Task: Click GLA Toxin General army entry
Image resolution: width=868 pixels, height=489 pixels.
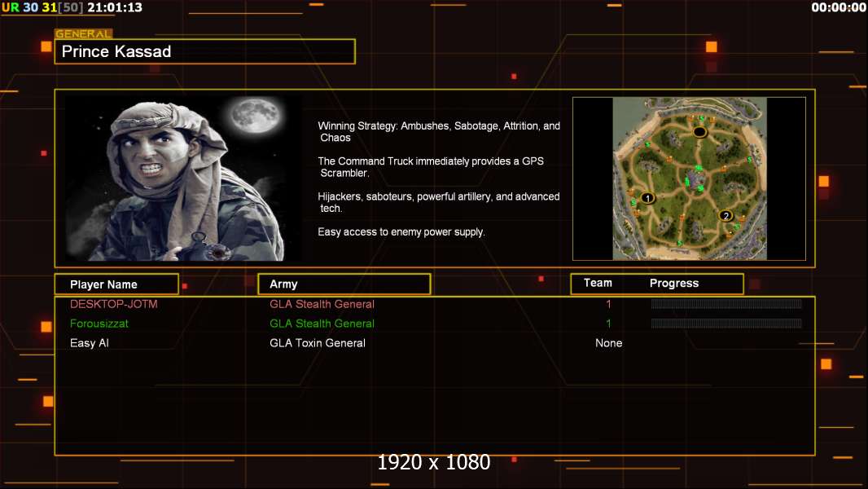Action: point(318,343)
